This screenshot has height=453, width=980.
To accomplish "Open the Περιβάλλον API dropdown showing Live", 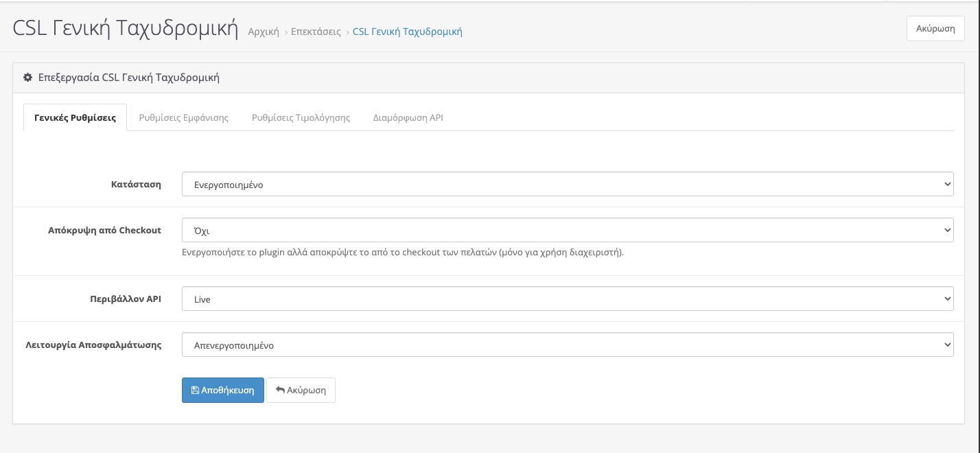I will (568, 299).
